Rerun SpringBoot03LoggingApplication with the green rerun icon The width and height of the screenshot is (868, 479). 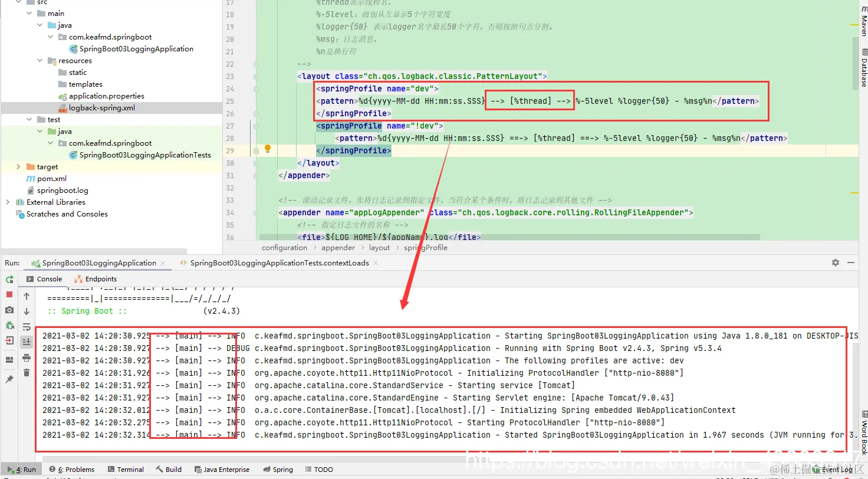(x=9, y=279)
